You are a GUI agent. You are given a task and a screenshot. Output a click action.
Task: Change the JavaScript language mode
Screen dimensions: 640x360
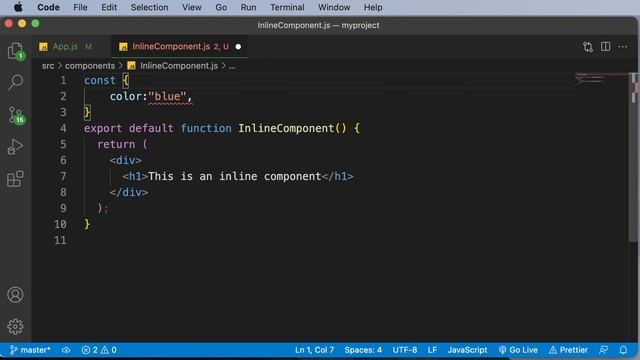pos(467,350)
